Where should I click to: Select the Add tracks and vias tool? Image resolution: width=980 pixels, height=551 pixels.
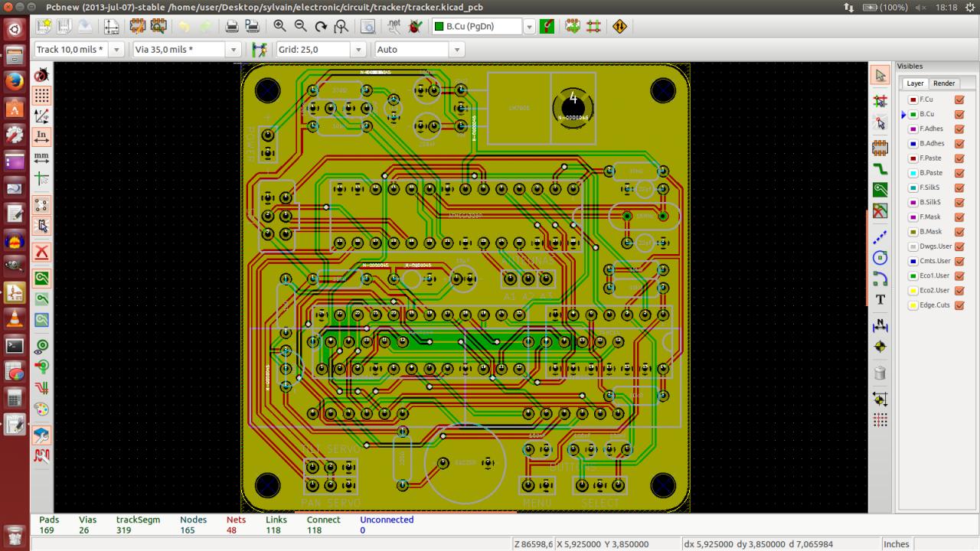click(x=880, y=169)
